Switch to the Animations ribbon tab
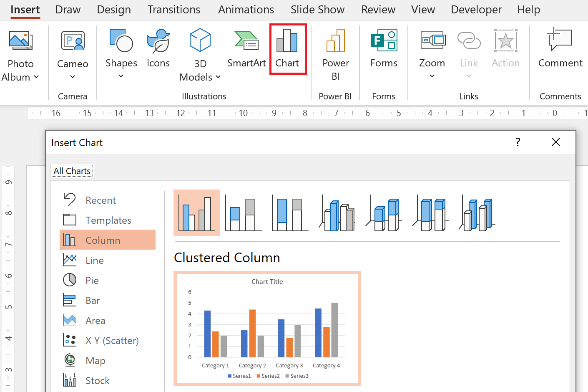Viewport: 588px width, 392px height. pos(246,9)
